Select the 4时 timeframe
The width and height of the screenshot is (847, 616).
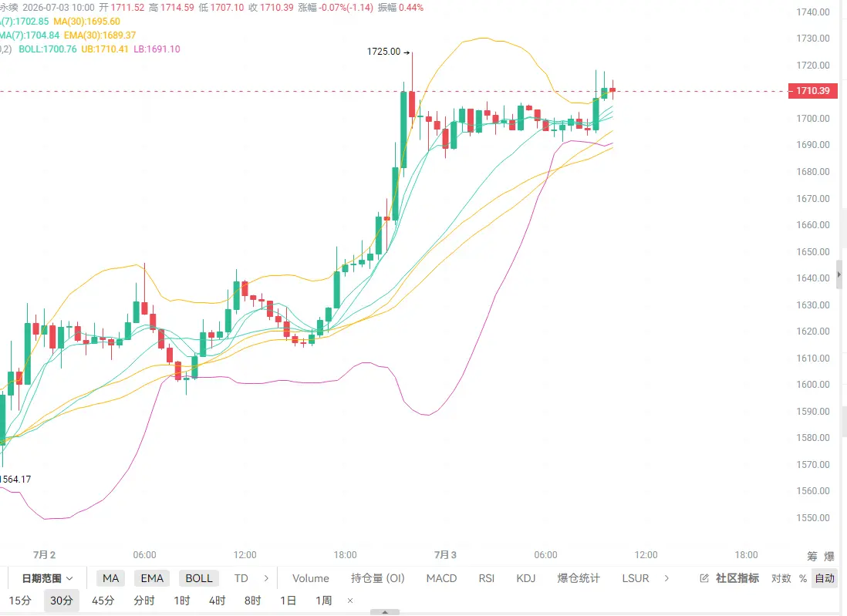pyautogui.click(x=218, y=601)
